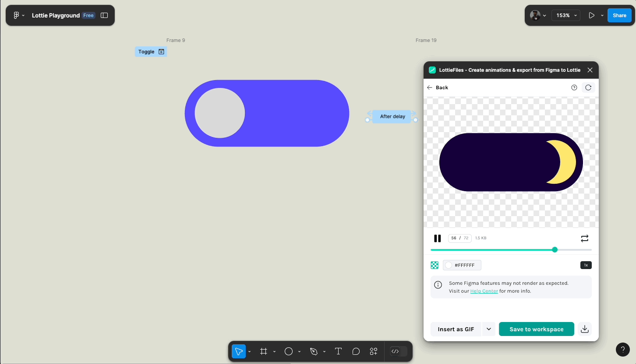Open the Actions and components menu
This screenshot has width=636, height=364.
click(x=374, y=351)
